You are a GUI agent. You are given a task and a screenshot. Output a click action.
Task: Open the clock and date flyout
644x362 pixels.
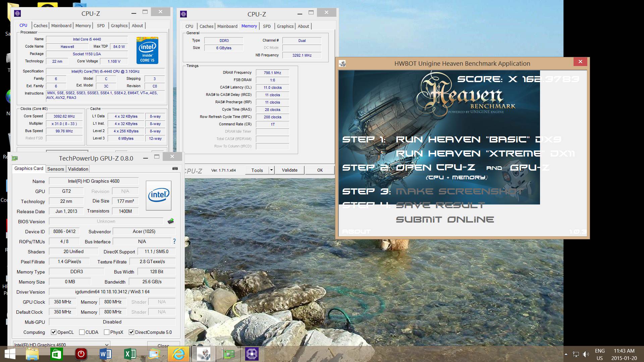(624, 354)
